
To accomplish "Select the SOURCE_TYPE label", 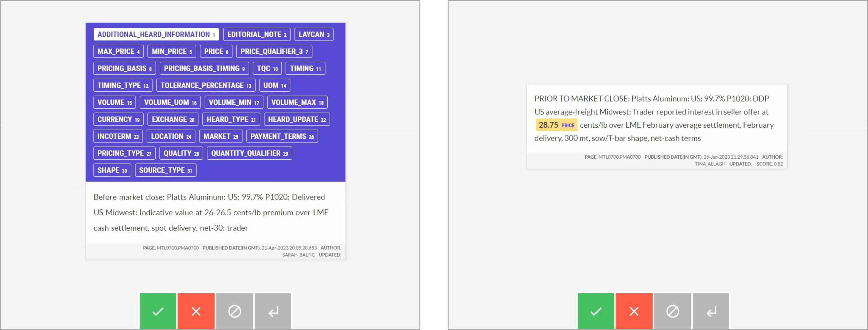I will click(166, 170).
